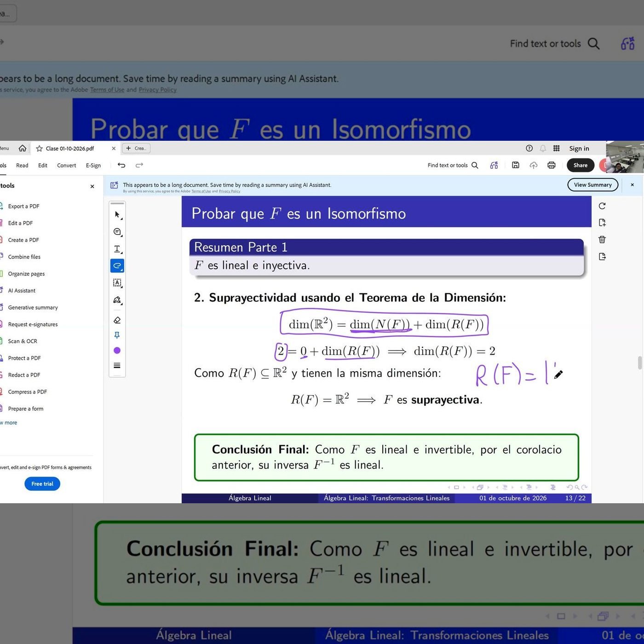This screenshot has height=644, width=644.
Task: Click the Free trial button
Action: coord(42,484)
